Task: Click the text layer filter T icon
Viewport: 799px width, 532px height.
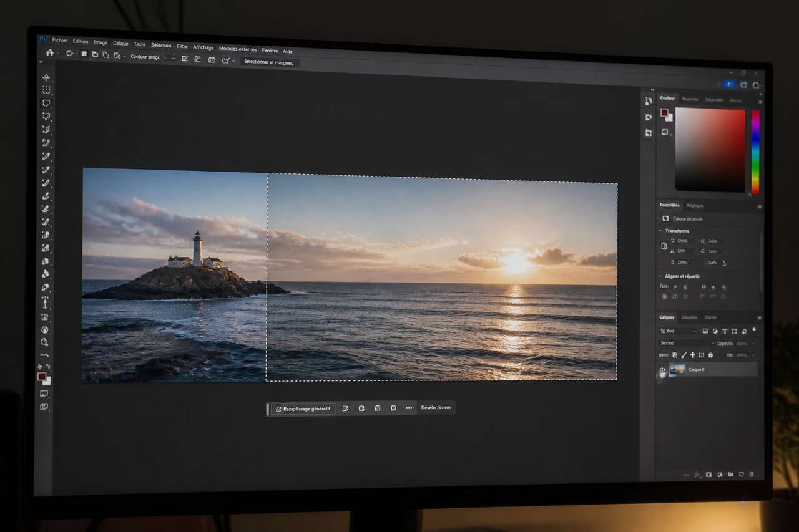Action: click(x=725, y=331)
